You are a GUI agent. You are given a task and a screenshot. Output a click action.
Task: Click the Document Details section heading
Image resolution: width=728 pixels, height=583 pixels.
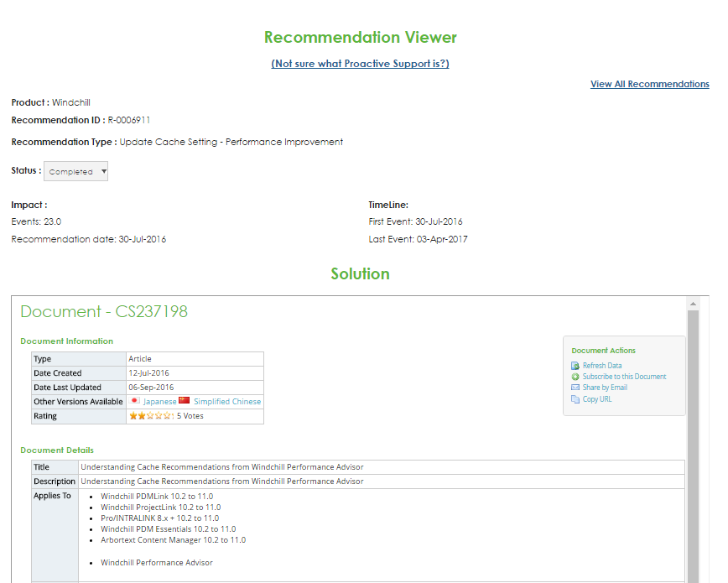point(57,450)
